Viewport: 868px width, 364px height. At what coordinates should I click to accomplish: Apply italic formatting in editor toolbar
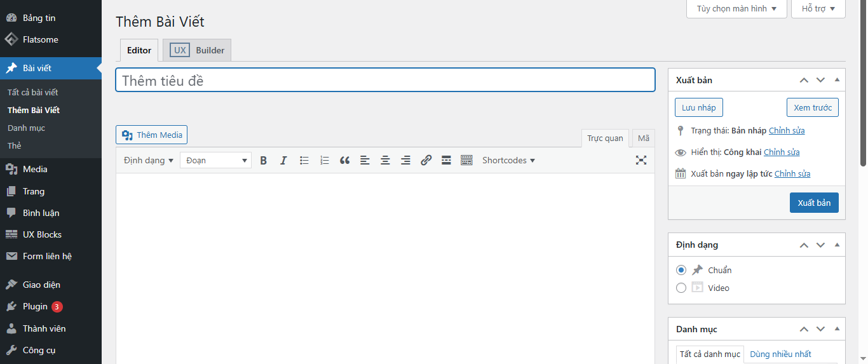coord(284,161)
